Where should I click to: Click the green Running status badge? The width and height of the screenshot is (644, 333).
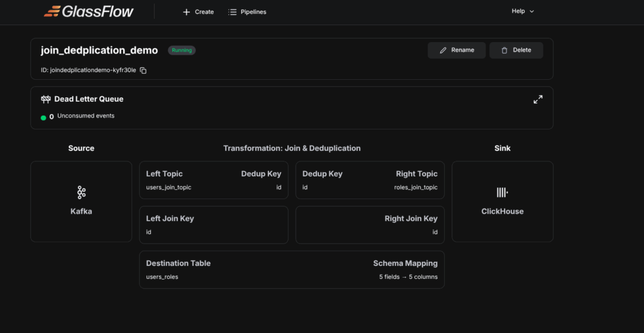[181, 50]
